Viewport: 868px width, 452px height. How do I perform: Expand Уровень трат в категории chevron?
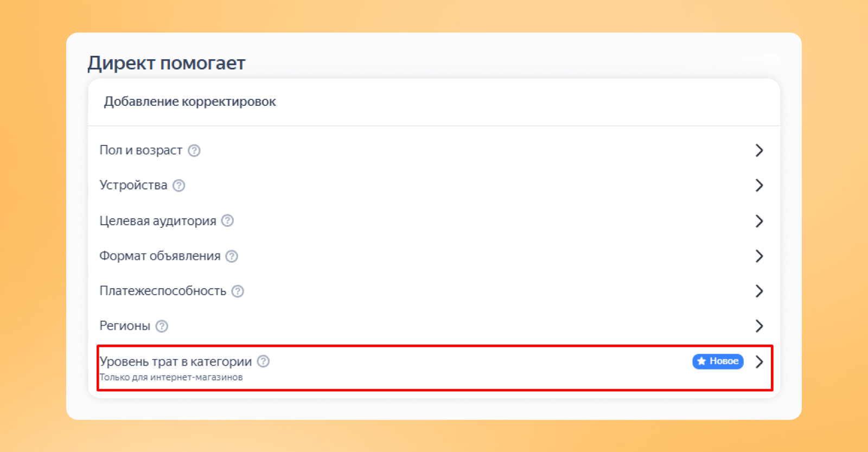click(759, 361)
